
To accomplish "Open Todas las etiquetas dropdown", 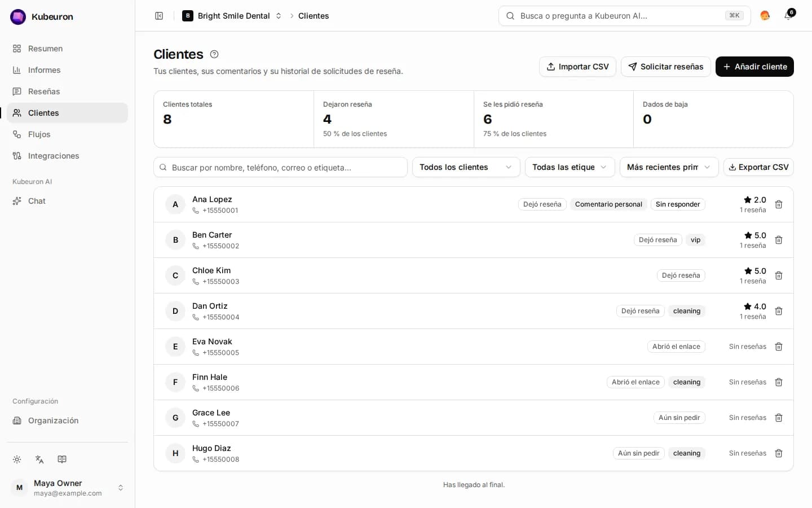I will (x=570, y=167).
